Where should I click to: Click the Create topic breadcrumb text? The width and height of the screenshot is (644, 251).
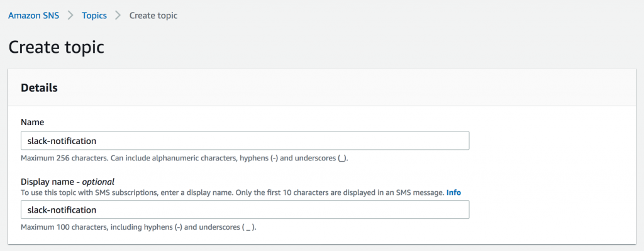point(153,16)
